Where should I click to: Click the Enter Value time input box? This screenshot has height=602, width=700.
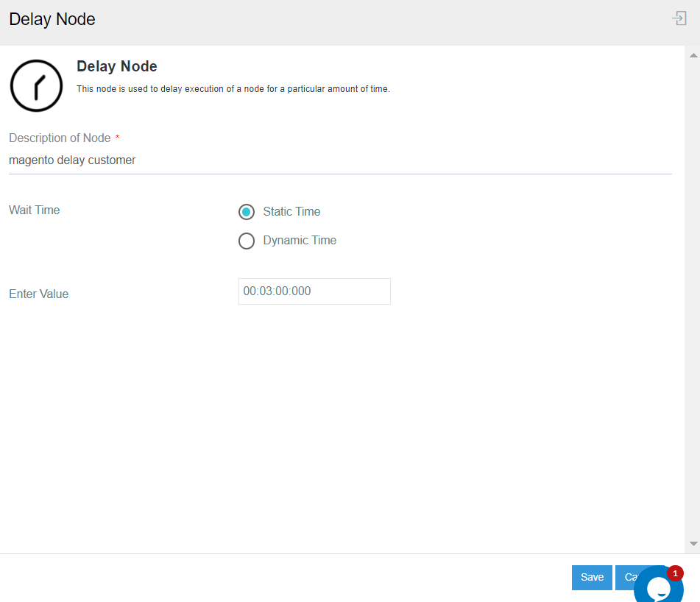click(314, 291)
